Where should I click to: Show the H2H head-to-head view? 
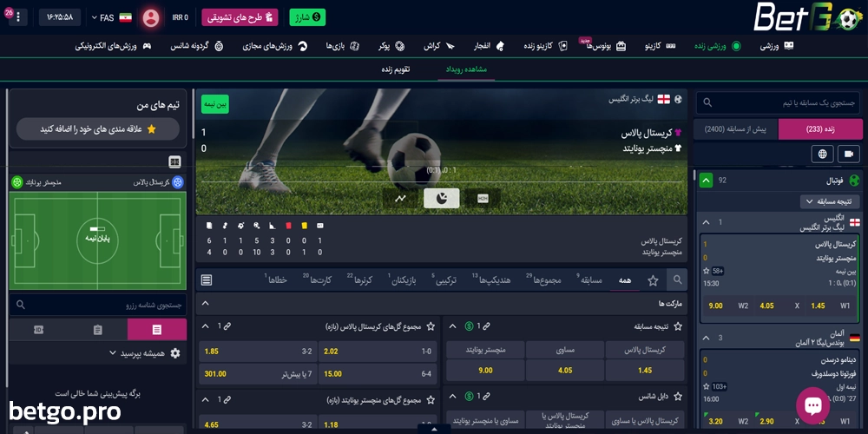[x=483, y=198]
